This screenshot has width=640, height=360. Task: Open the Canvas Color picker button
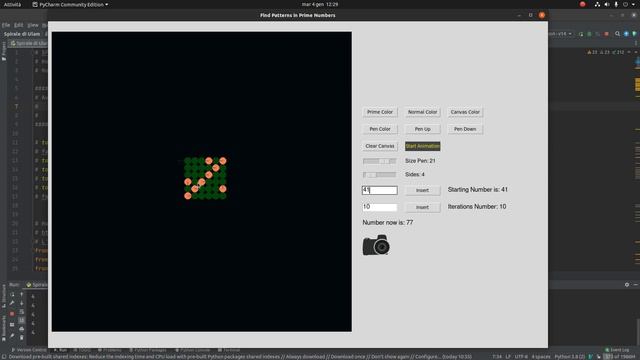tap(465, 112)
